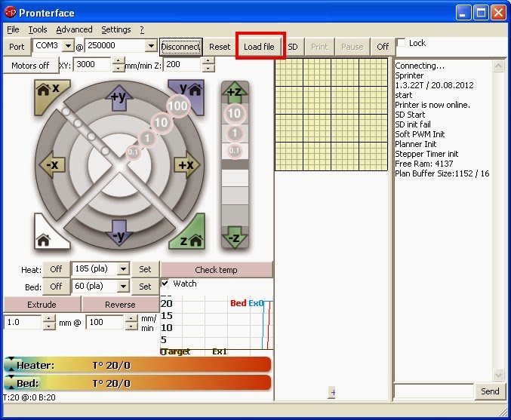Open the ? help menu
511x420 pixels.
[142, 29]
